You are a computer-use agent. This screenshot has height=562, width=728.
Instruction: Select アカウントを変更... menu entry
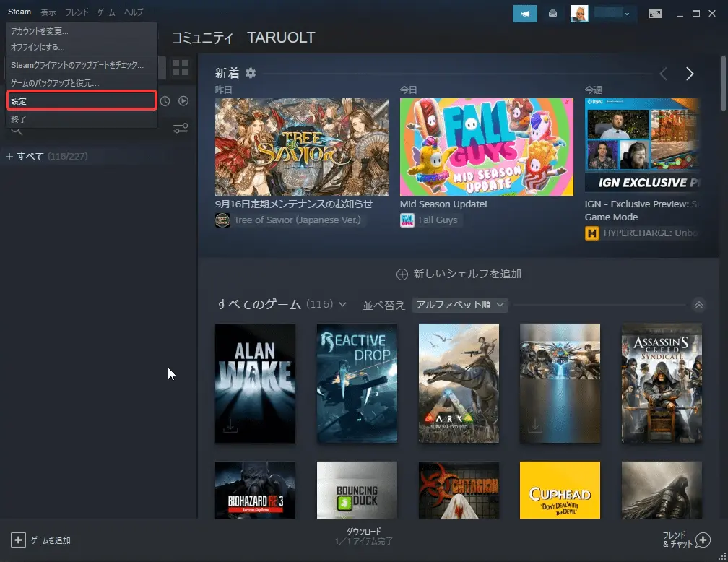click(x=81, y=31)
